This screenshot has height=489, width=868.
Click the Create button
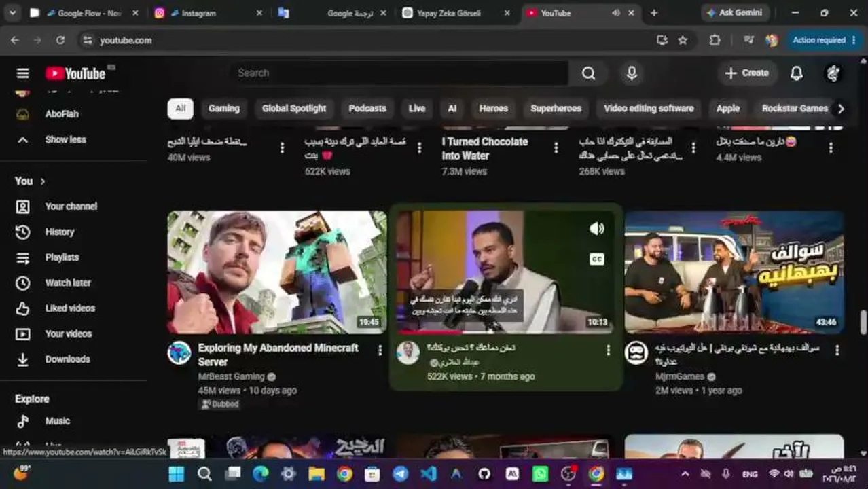coord(747,73)
